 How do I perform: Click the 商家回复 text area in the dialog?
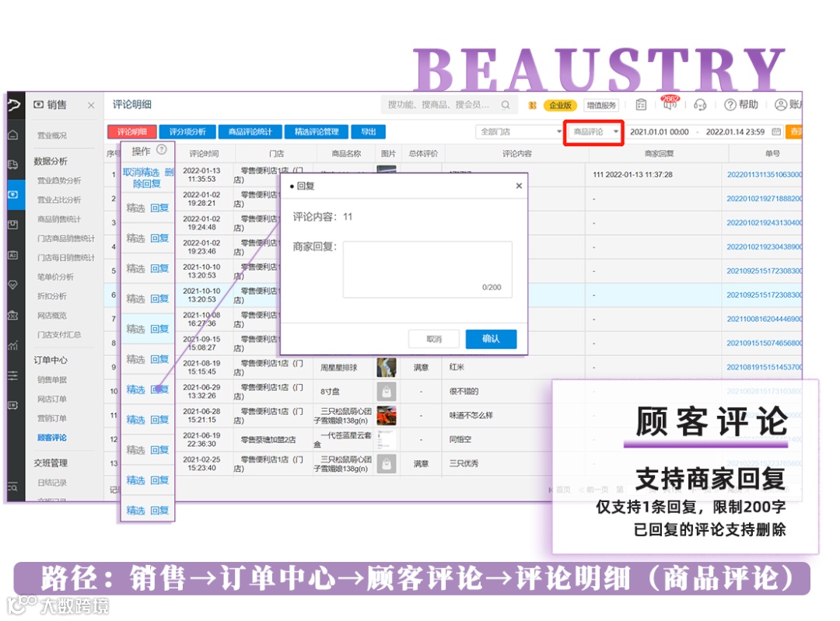pos(428,269)
